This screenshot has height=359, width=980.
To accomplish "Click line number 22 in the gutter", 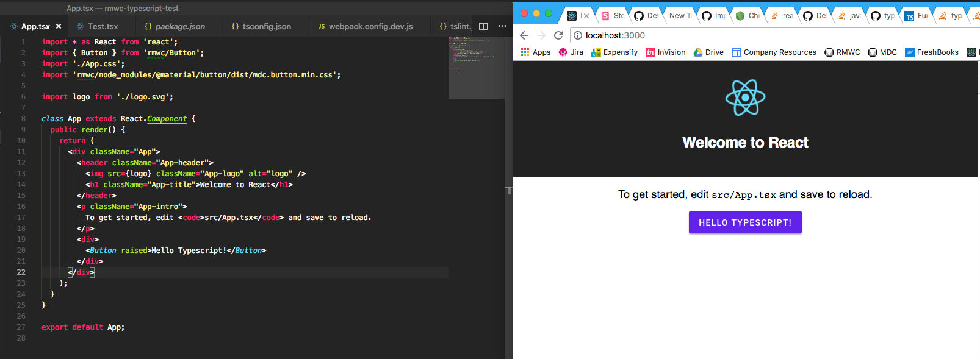I will pos(21,272).
